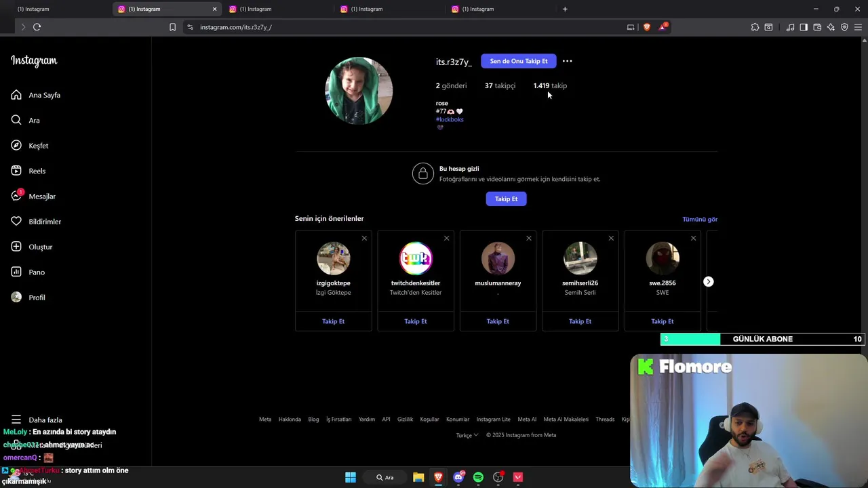Reload the page
This screenshot has height=488, width=868.
tap(37, 27)
